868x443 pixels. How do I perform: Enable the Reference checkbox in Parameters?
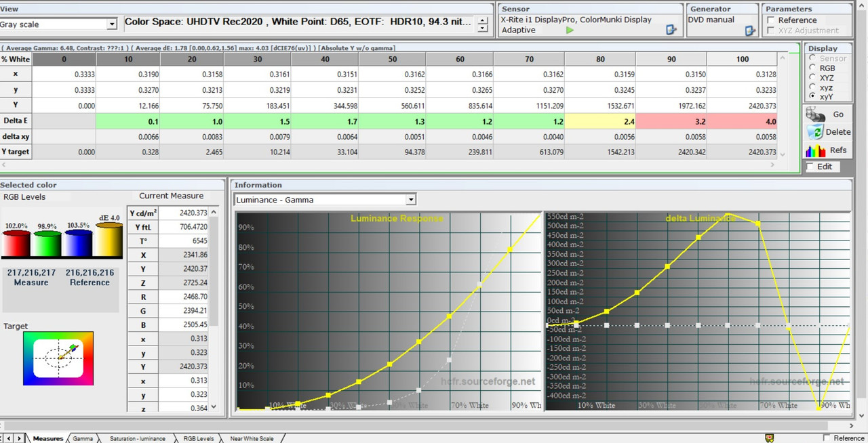point(770,20)
